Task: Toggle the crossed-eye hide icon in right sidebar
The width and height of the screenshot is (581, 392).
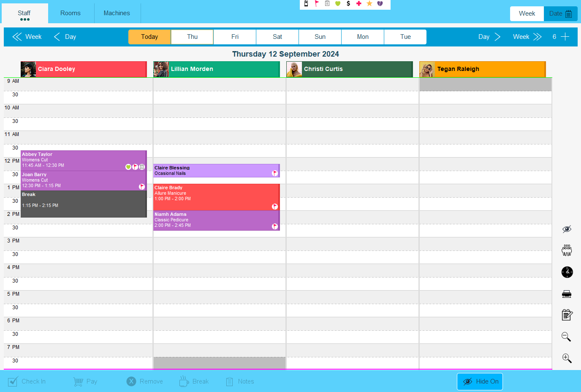Action: [x=567, y=229]
